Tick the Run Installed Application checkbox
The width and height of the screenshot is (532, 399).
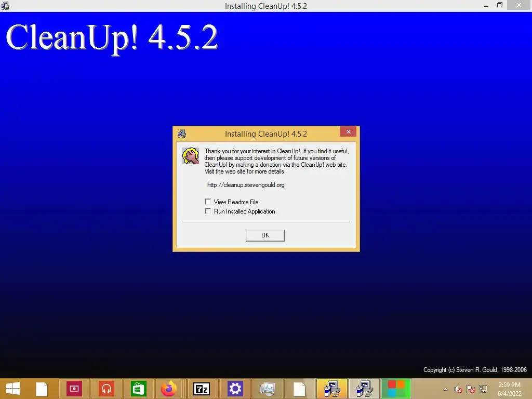208,211
